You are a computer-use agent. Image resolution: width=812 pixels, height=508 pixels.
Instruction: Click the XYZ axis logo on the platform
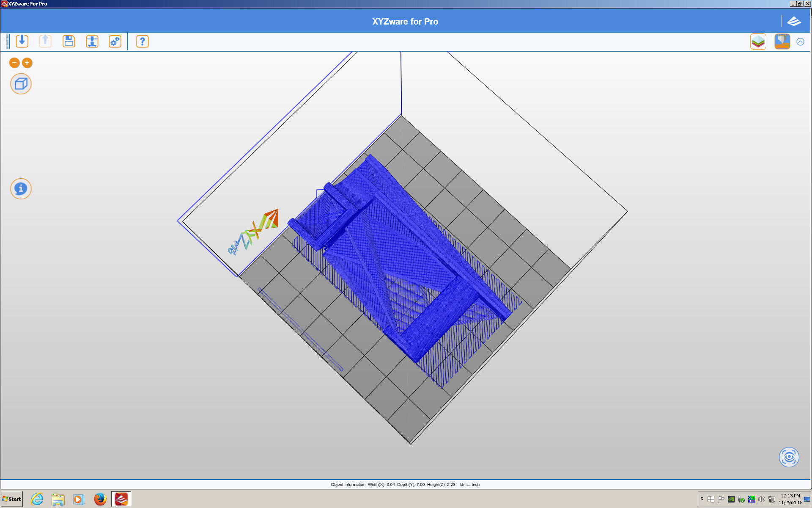tap(253, 232)
